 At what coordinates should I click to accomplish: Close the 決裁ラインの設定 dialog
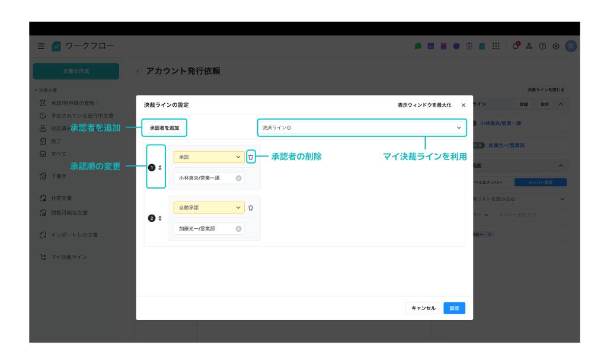[x=464, y=105]
